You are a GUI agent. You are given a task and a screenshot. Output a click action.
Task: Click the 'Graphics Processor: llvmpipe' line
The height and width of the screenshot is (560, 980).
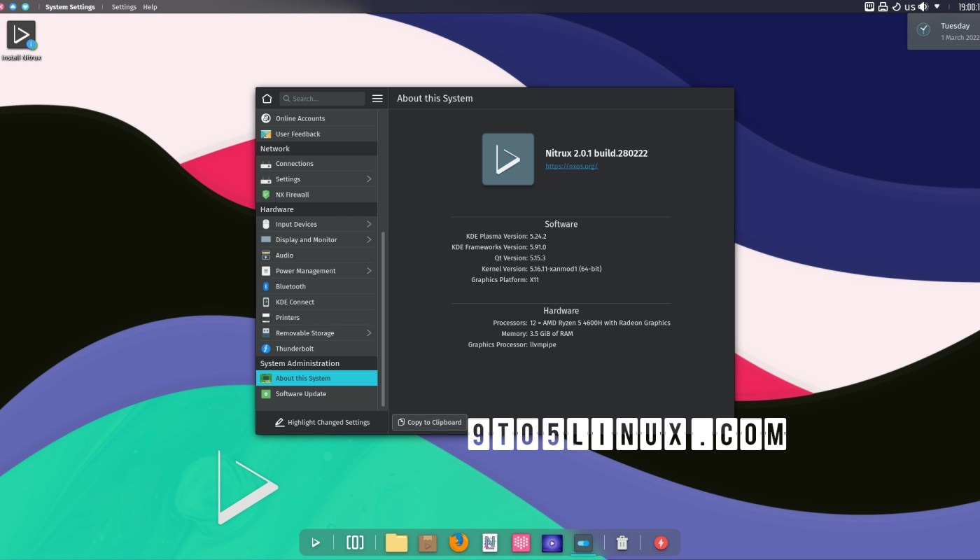point(512,344)
